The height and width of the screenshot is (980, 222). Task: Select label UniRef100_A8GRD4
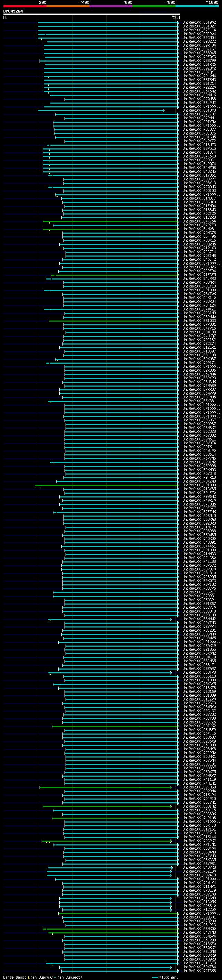point(199,302)
